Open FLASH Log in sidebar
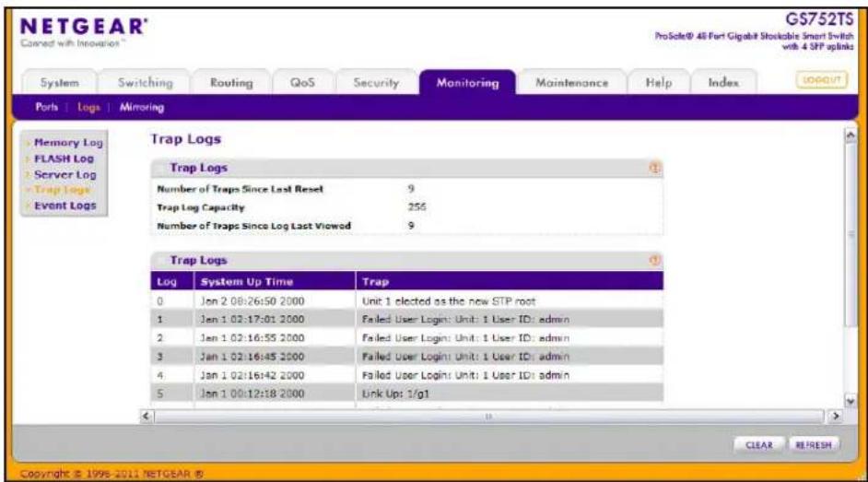868x482 pixels. (x=64, y=159)
